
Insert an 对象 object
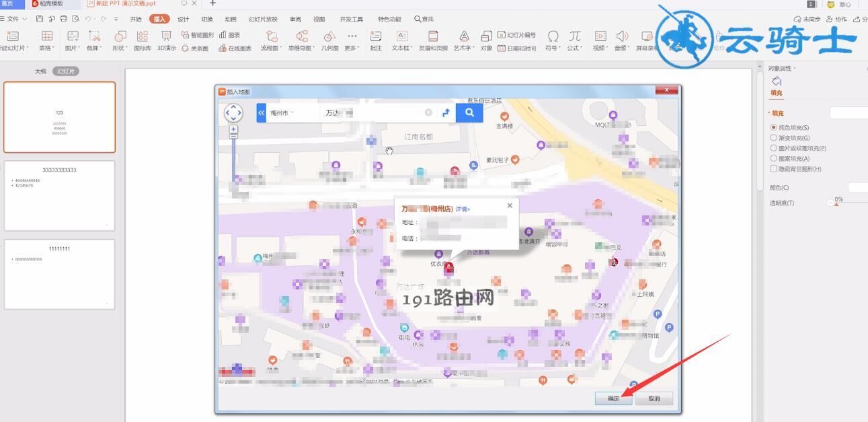(x=486, y=40)
